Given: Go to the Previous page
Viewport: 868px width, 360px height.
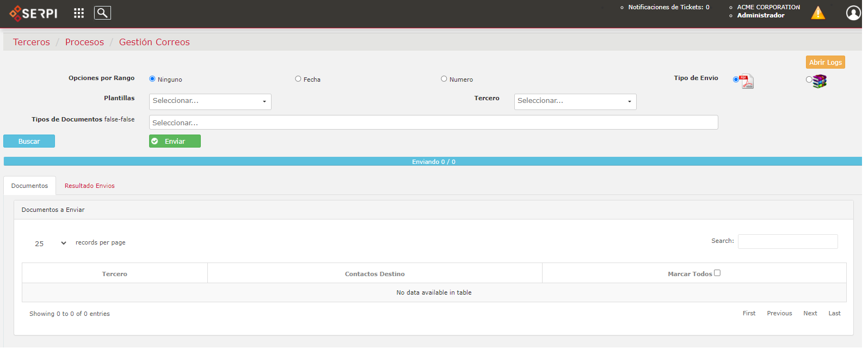Looking at the screenshot, I should (779, 314).
